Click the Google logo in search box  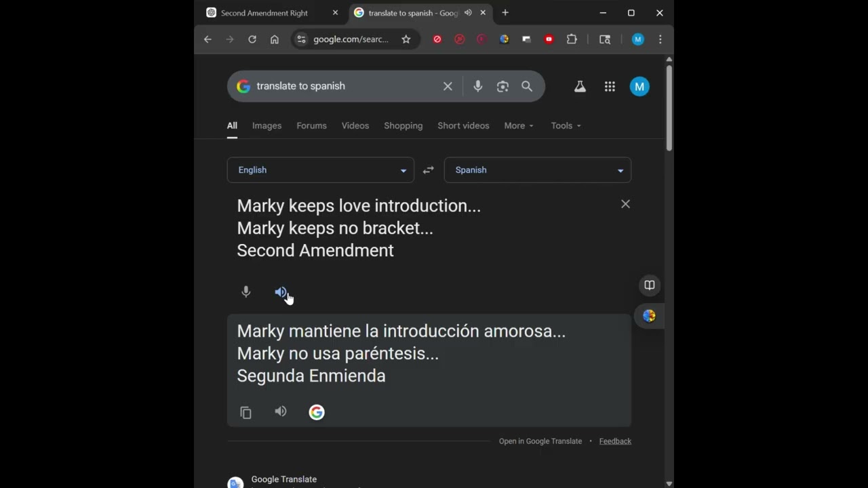coord(243,86)
